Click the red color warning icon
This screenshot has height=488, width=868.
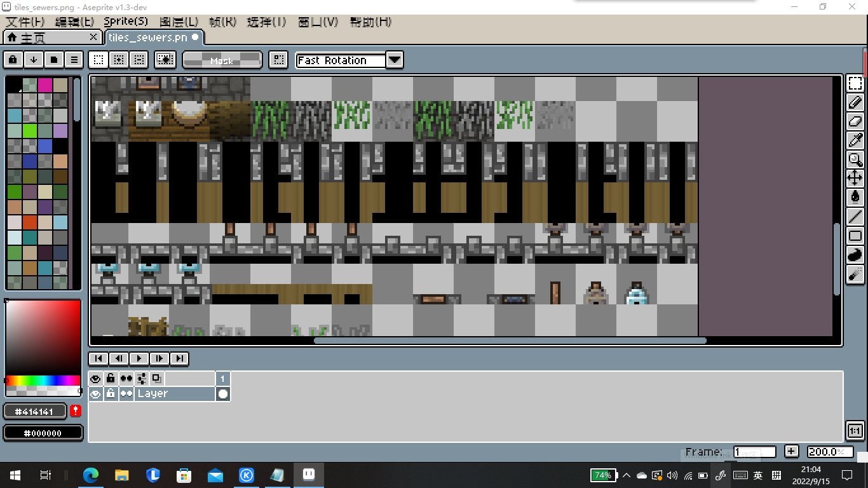pos(76,411)
